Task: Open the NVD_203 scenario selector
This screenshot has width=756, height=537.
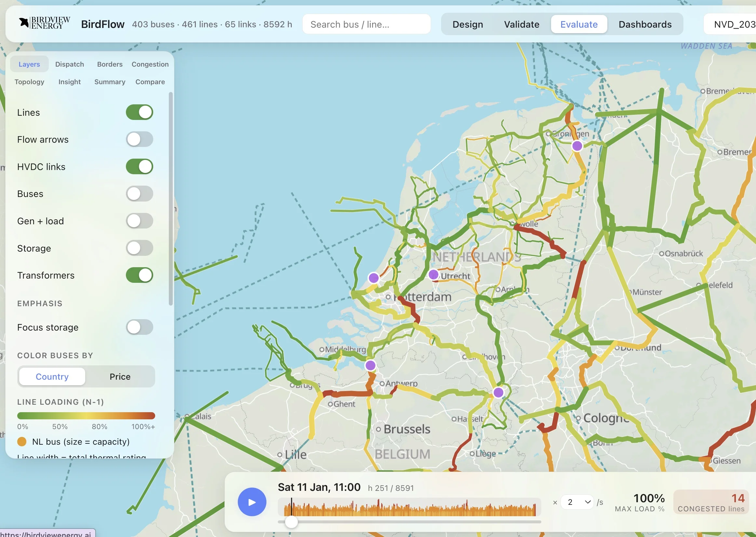Action: point(730,24)
